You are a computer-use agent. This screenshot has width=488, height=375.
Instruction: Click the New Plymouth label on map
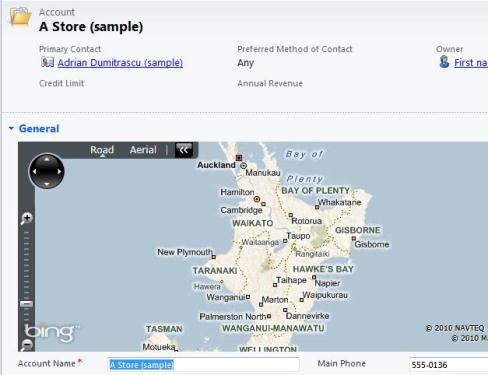coord(185,252)
